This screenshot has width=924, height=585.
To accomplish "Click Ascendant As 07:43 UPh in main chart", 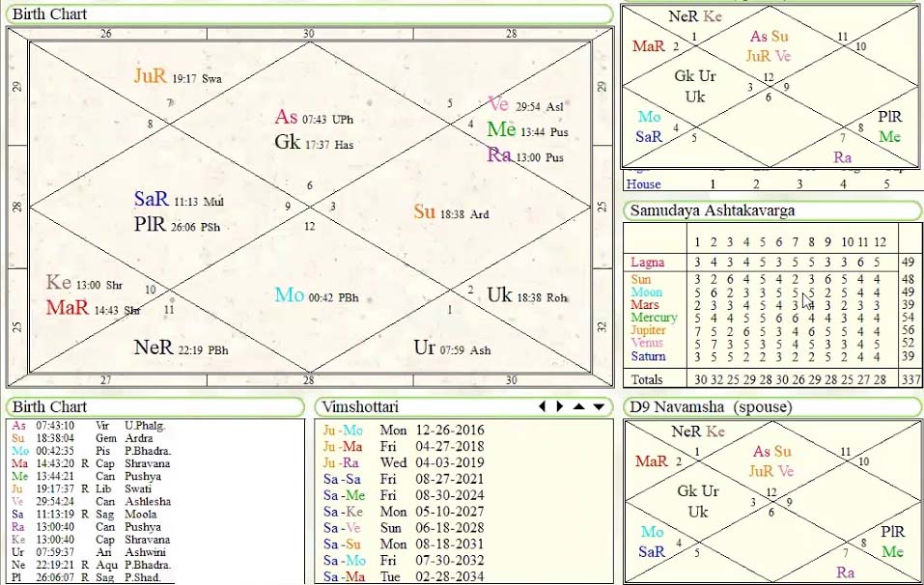I will [286, 118].
